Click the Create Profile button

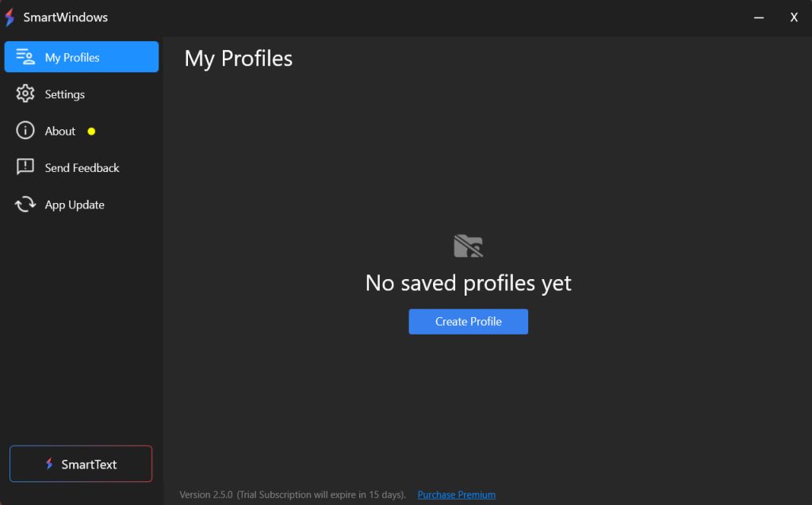point(468,322)
